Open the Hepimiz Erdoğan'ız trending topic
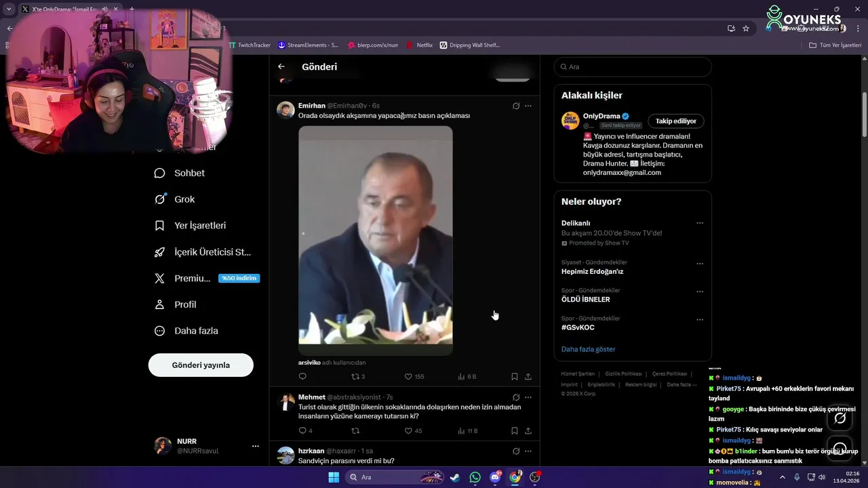Image resolution: width=868 pixels, height=488 pixels. click(592, 271)
